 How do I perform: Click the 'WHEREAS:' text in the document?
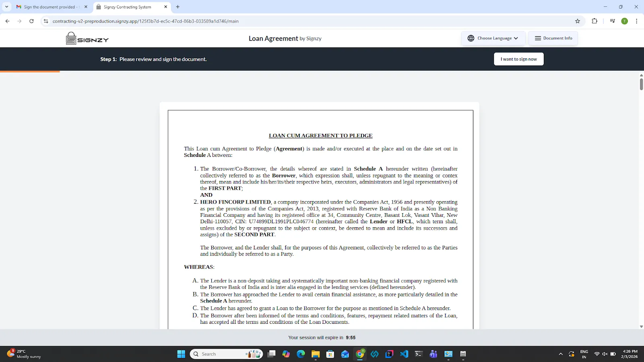199,267
